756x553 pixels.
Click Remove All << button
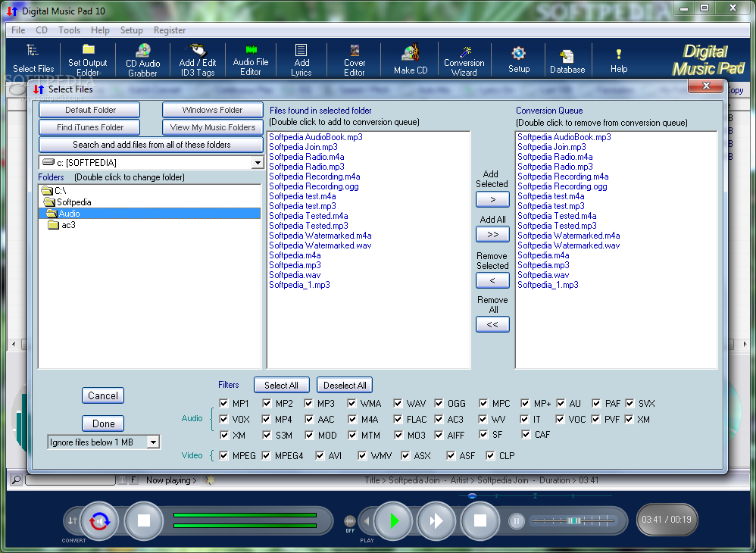pyautogui.click(x=492, y=324)
